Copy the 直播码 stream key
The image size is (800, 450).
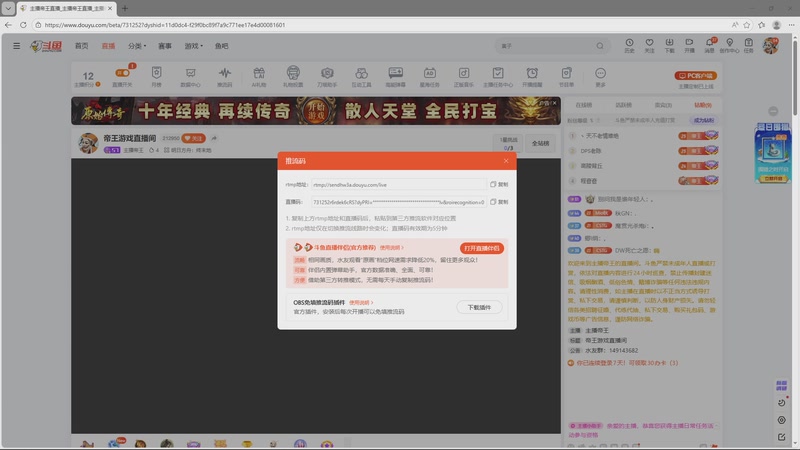(x=499, y=202)
